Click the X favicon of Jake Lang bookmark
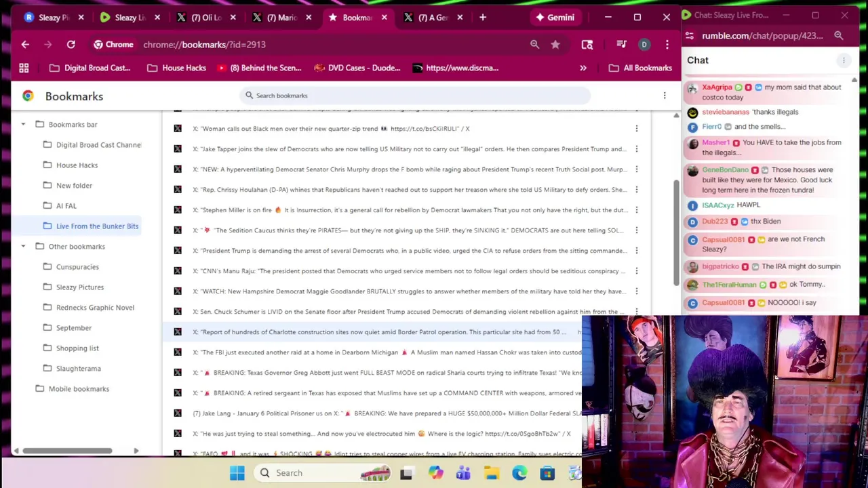The height and width of the screenshot is (488, 868). (x=178, y=413)
